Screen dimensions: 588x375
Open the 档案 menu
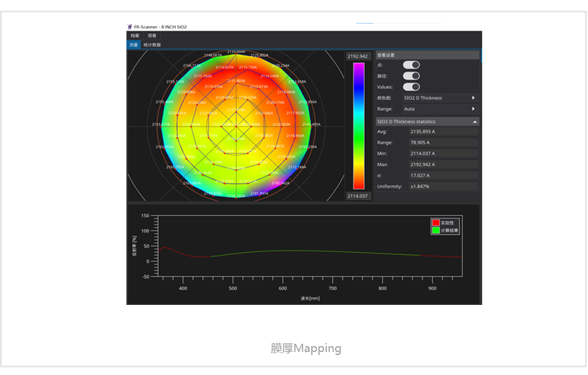(x=135, y=36)
